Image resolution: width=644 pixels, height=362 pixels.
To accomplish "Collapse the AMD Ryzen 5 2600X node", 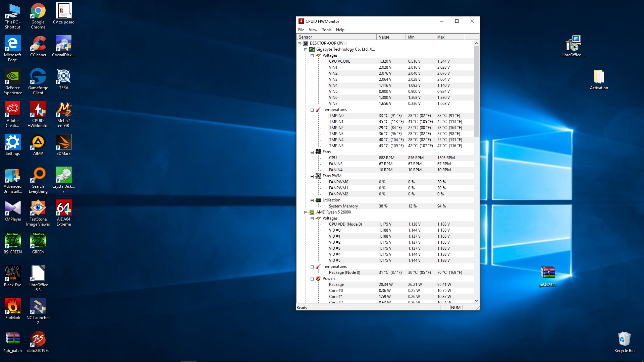I will point(306,212).
